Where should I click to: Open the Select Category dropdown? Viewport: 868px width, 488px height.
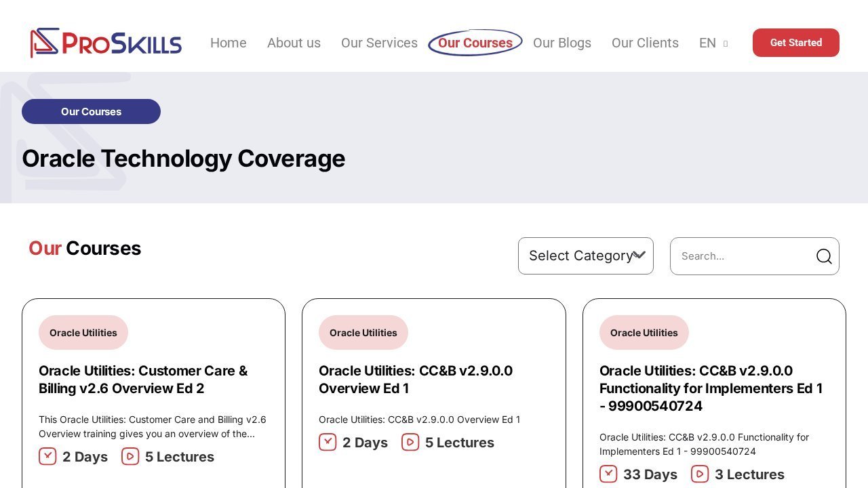tap(586, 256)
